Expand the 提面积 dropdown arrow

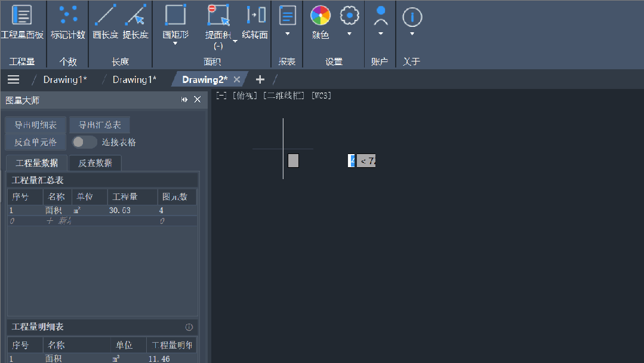[x=235, y=41]
